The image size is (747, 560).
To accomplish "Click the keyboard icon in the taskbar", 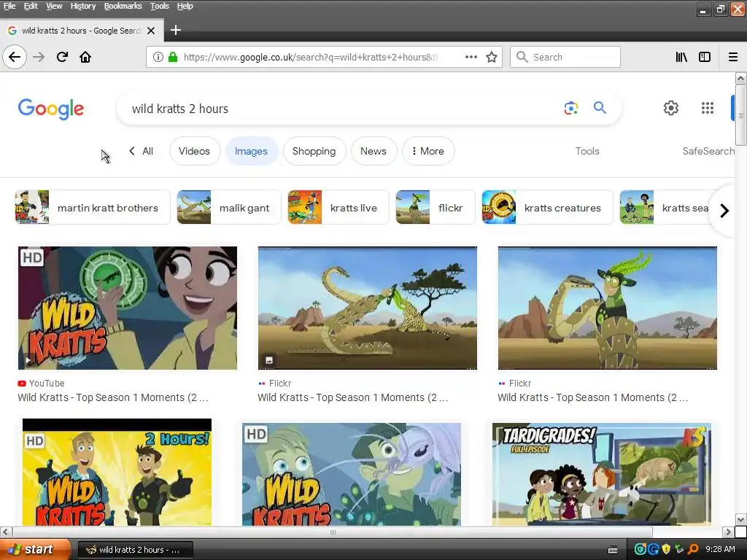I will tap(613, 550).
